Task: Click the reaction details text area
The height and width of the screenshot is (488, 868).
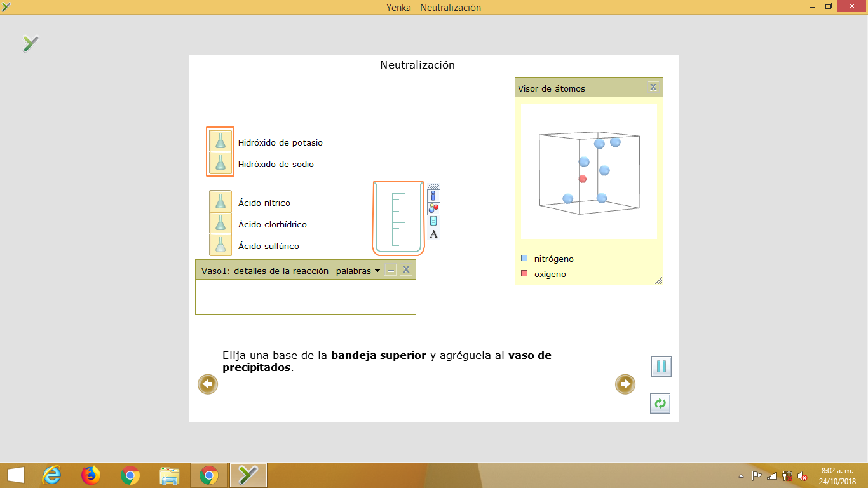Action: click(306, 296)
